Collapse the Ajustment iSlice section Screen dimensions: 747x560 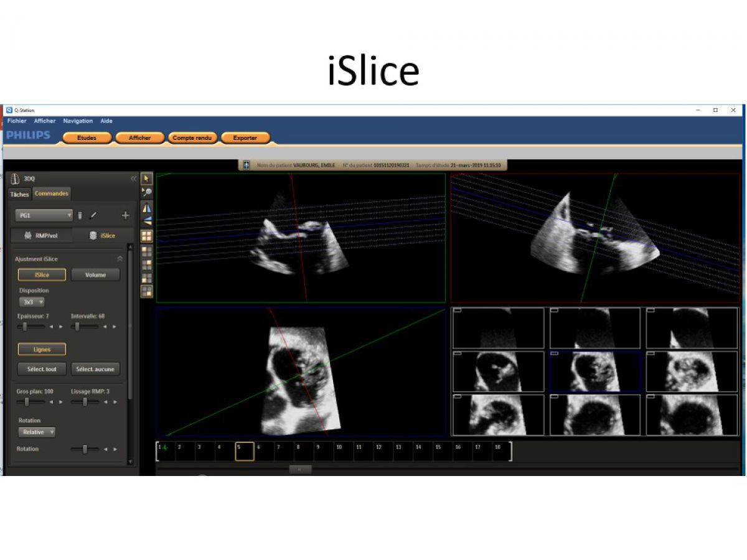tap(120, 259)
